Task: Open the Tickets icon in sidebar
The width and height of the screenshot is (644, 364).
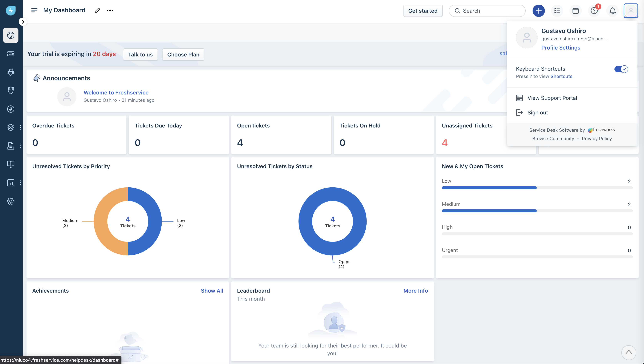Action: 11,54
